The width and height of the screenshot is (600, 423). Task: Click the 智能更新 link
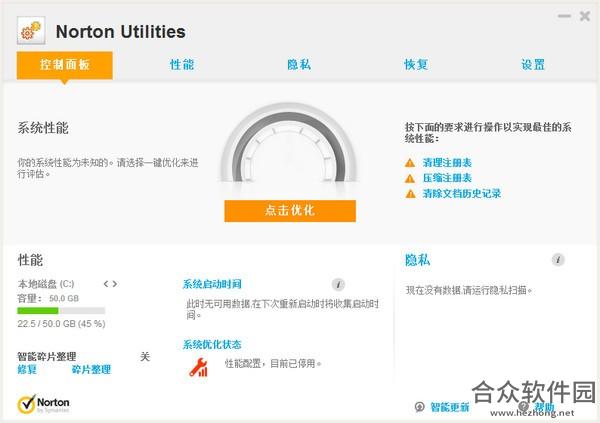point(450,407)
